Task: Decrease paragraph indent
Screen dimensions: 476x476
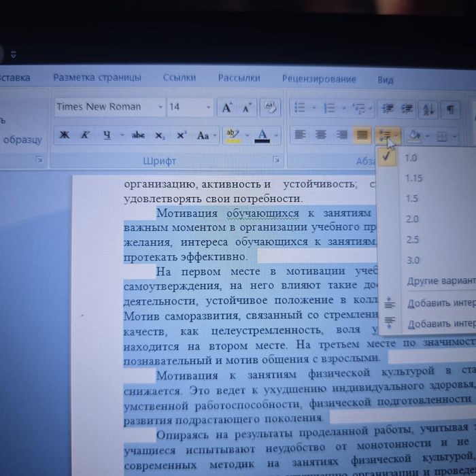Action: pyautogui.click(x=388, y=109)
